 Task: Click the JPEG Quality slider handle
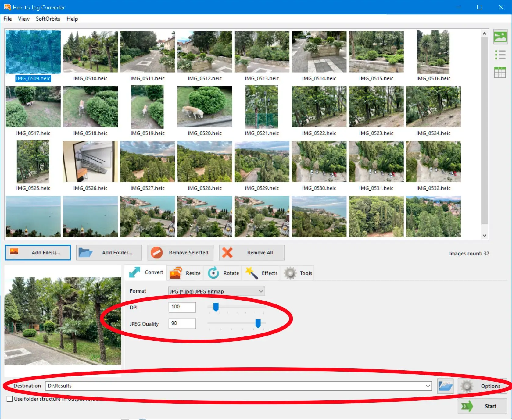pyautogui.click(x=258, y=323)
